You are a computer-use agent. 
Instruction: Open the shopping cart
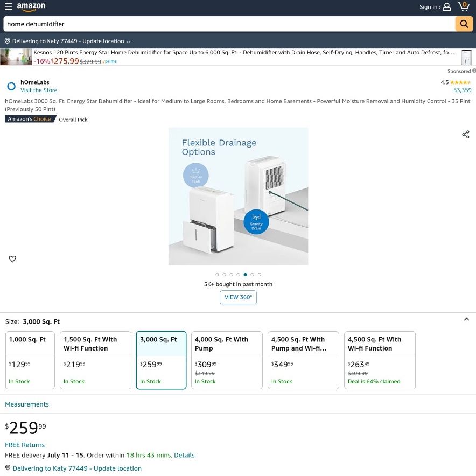(463, 6)
